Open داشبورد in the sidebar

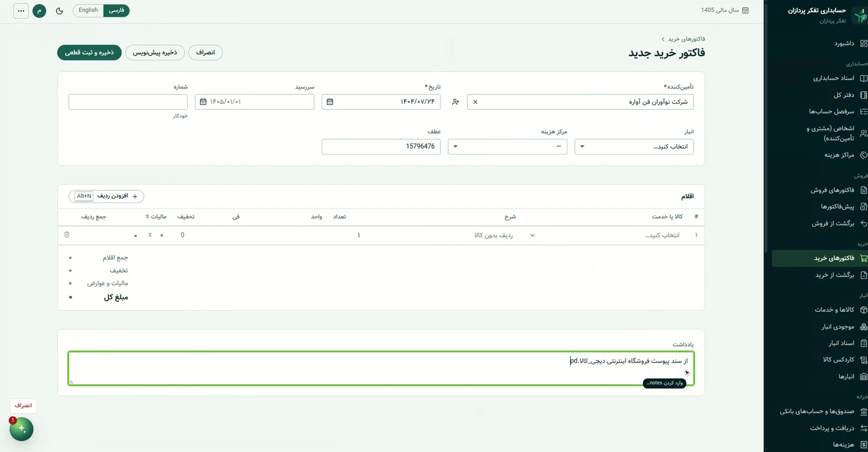click(x=820, y=43)
